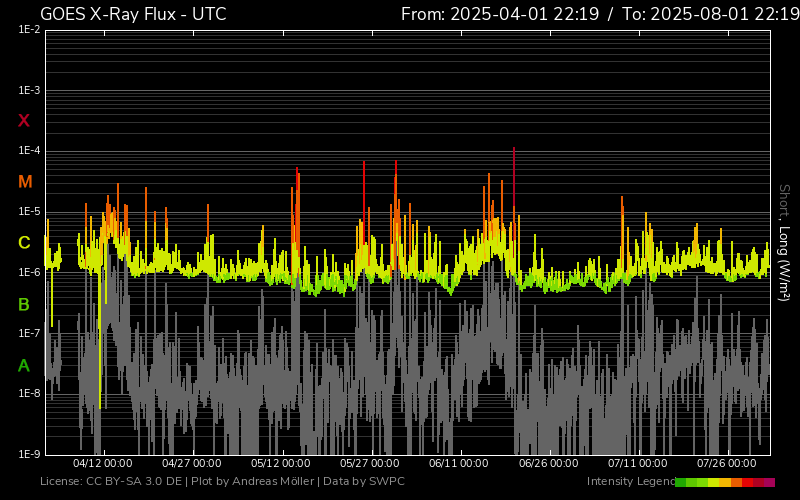The image size is (800, 500).
Task: Click the green A flare class label
Action: click(24, 366)
